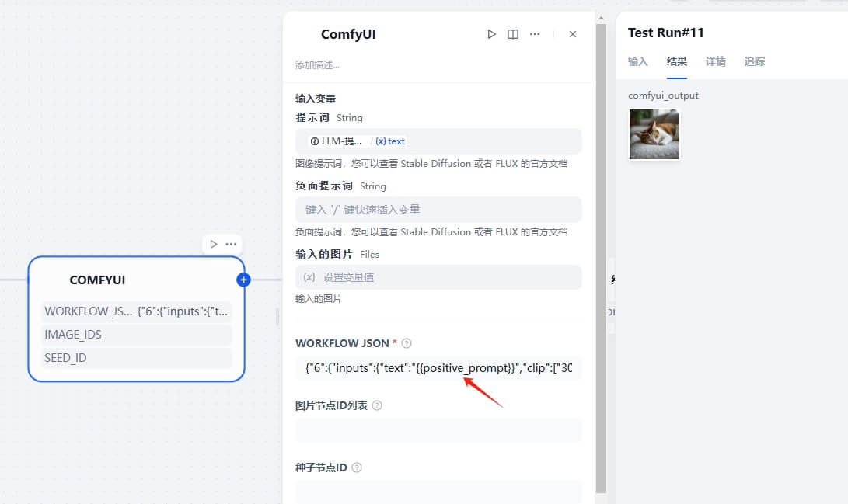Screen dimensions: 848x504
Task: Open the ellipsis menu above COMFYUI node
Action: (231, 244)
